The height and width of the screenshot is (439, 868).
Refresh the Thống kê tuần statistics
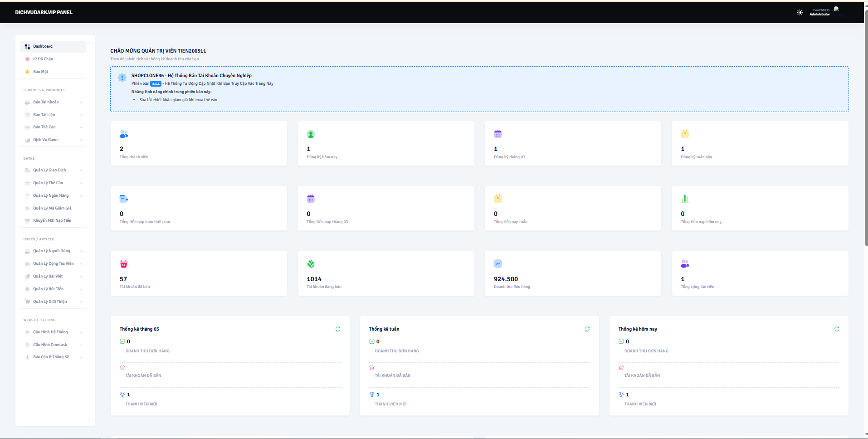pyautogui.click(x=587, y=329)
